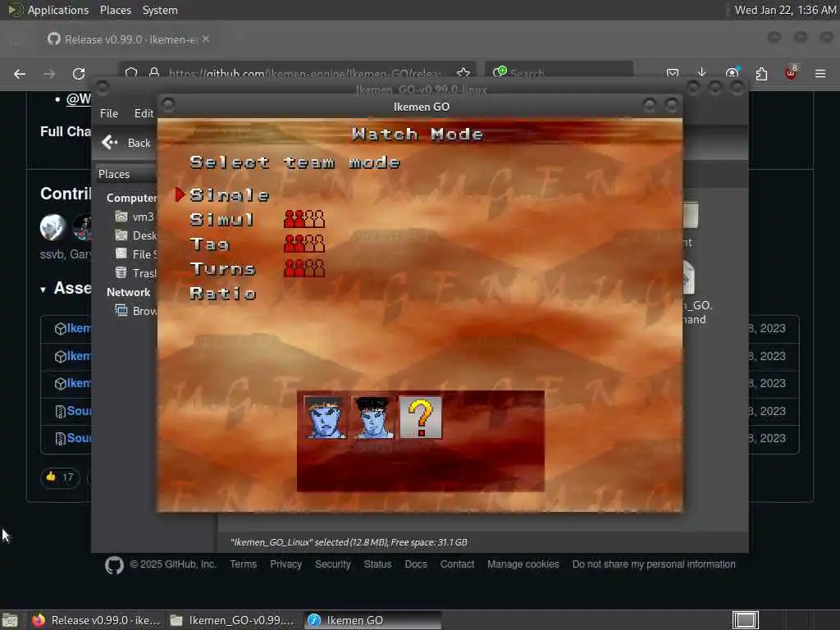
Task: Select Single team mode in Ikemen GO
Action: pyautogui.click(x=230, y=195)
